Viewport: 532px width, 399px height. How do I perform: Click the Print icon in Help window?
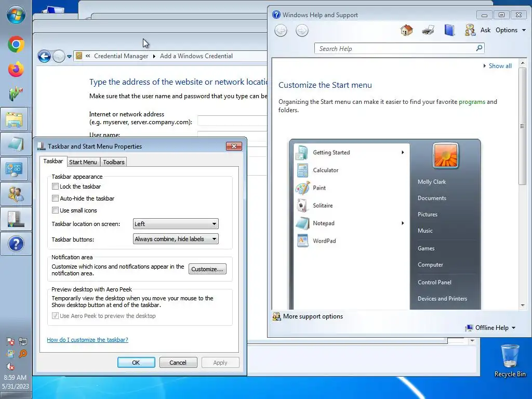pyautogui.click(x=428, y=30)
